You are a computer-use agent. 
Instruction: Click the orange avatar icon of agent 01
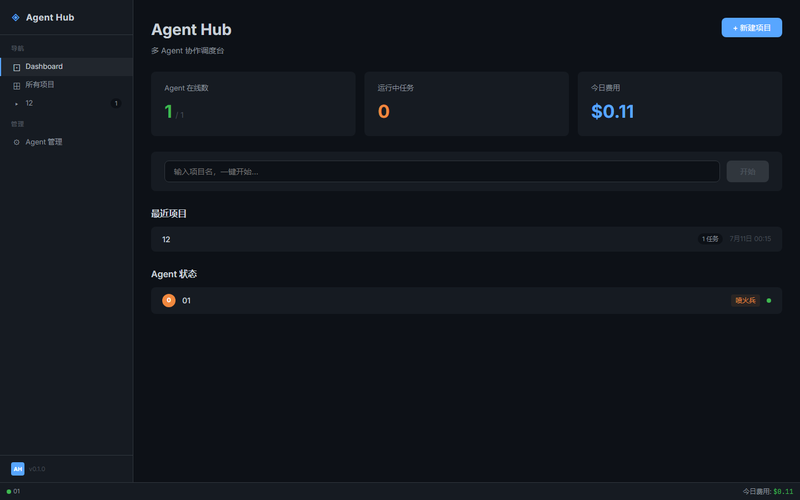(x=169, y=301)
